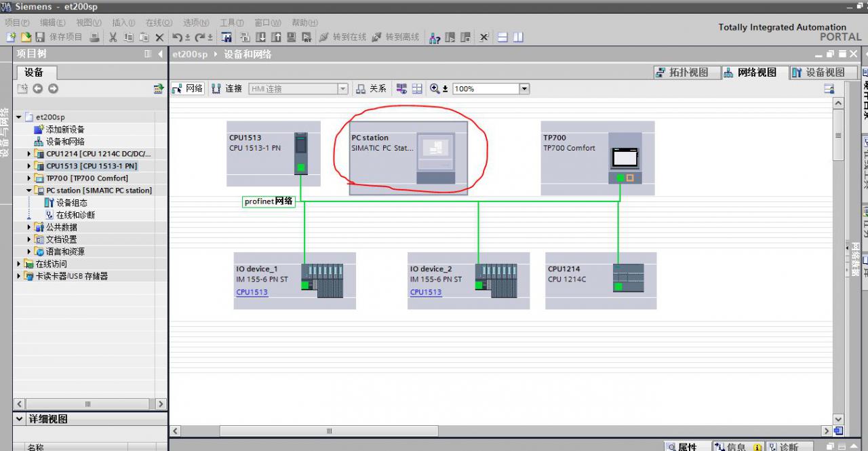Click the Delete X icon in toolbar

coord(160,37)
